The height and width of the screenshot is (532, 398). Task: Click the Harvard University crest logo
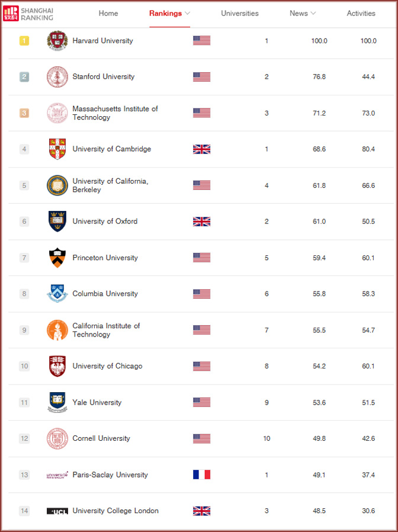57,41
